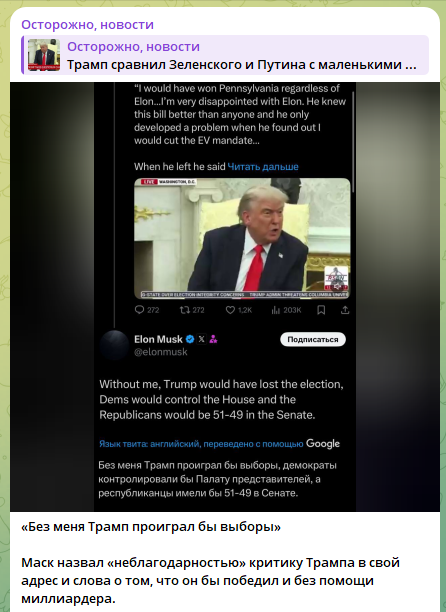Expand the quoted tweet via Читать дальше
Viewport: 446px width, 612px height.
tap(263, 167)
